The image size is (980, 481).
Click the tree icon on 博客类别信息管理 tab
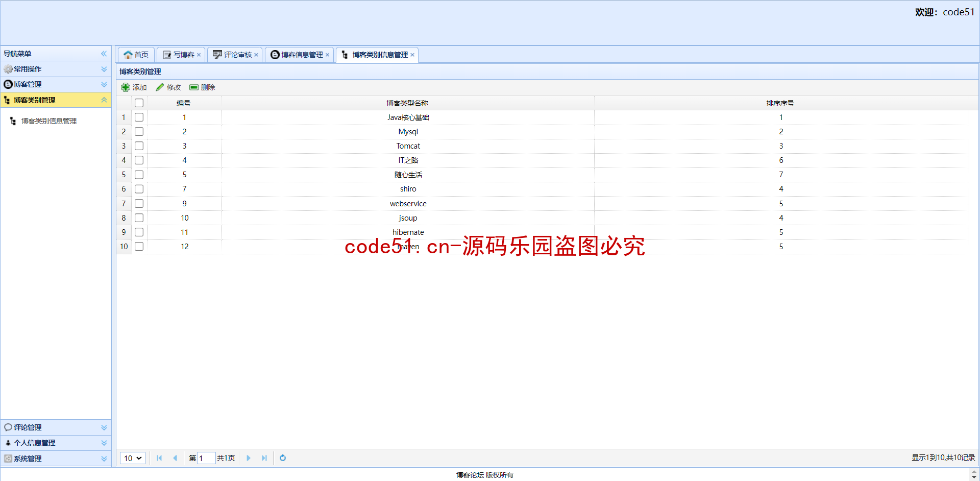point(346,55)
